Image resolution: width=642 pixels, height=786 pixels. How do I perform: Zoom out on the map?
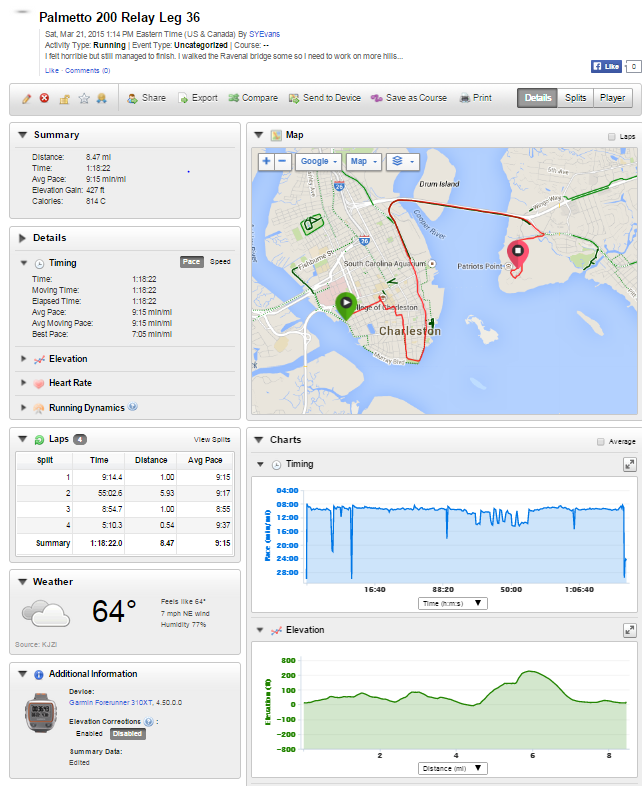[x=282, y=161]
